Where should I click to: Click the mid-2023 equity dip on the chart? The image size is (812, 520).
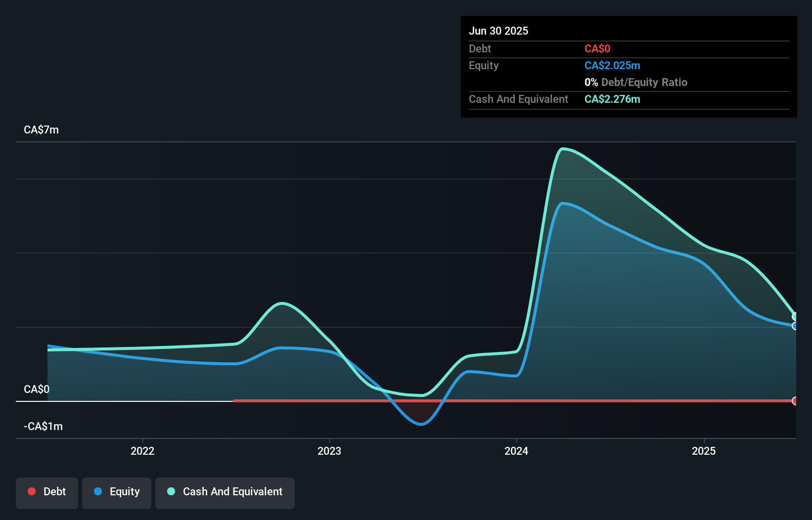click(x=420, y=424)
